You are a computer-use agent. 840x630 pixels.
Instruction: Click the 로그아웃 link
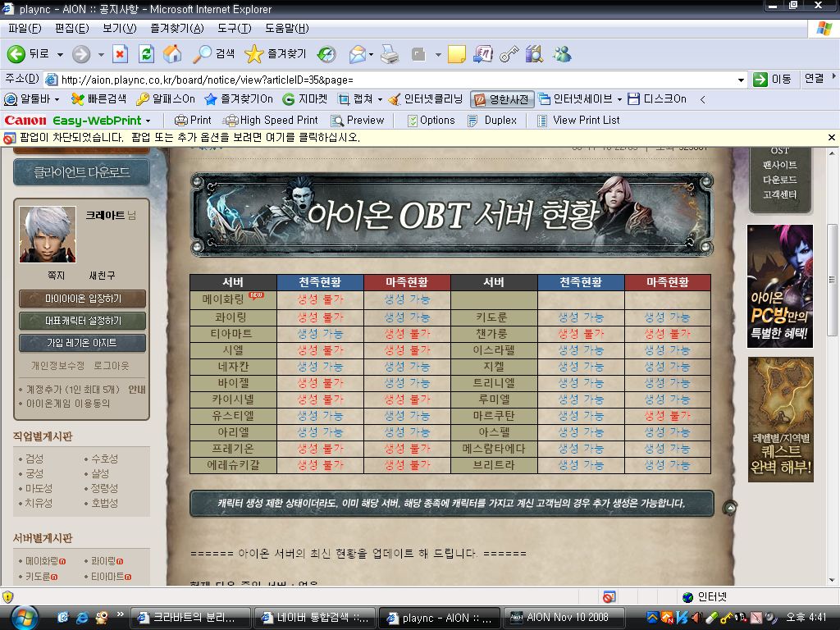[112, 366]
